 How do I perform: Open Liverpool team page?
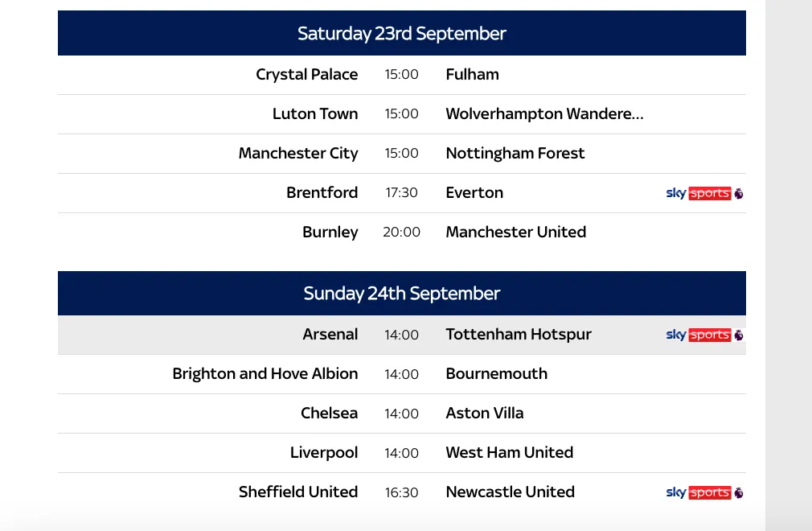click(324, 453)
